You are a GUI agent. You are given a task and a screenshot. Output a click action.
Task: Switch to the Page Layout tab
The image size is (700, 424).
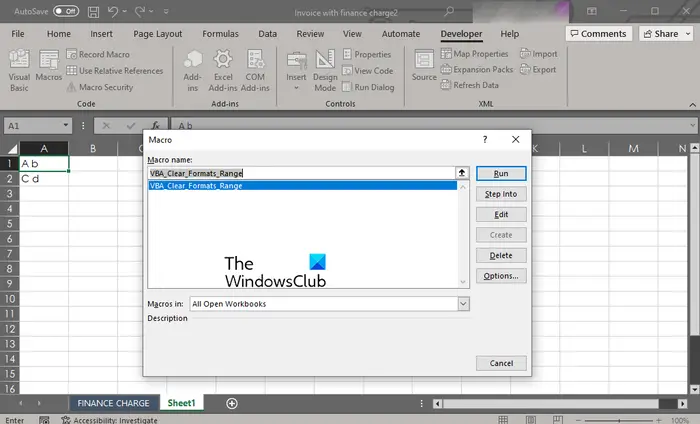click(x=158, y=34)
